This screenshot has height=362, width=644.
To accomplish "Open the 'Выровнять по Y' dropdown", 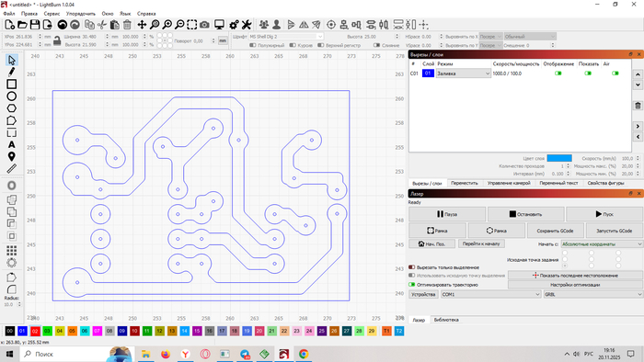I will tap(490, 45).
